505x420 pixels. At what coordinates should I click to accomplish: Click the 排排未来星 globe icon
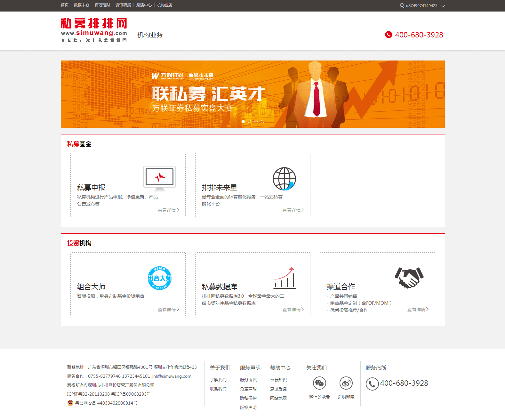pos(284,179)
